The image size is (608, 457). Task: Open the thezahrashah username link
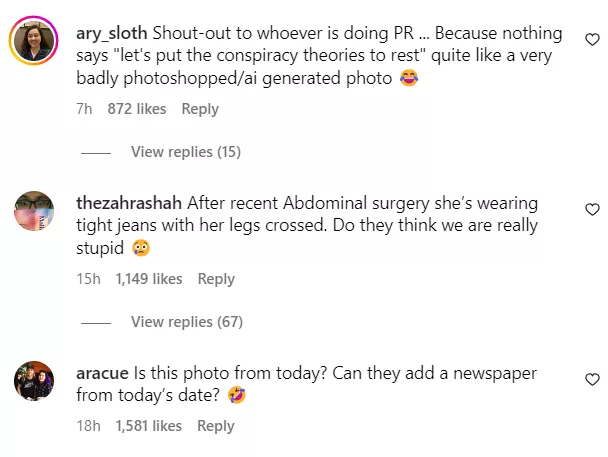point(129,204)
